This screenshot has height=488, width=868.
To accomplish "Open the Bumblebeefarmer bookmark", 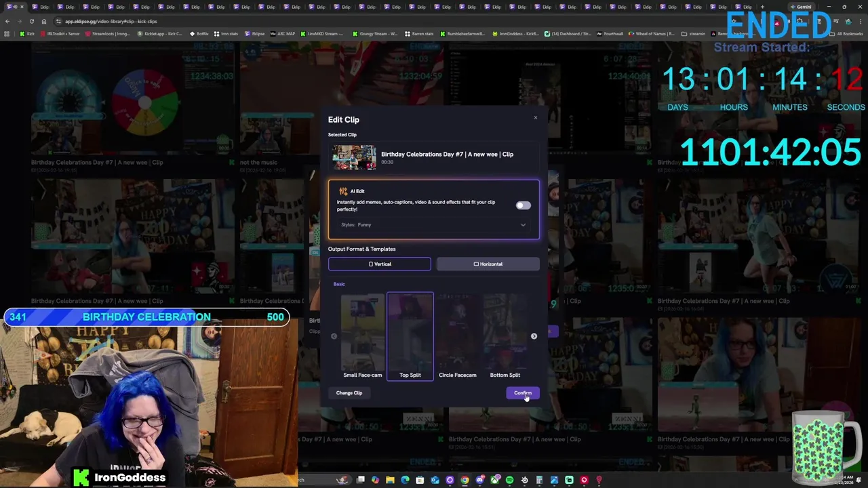I will (462, 34).
